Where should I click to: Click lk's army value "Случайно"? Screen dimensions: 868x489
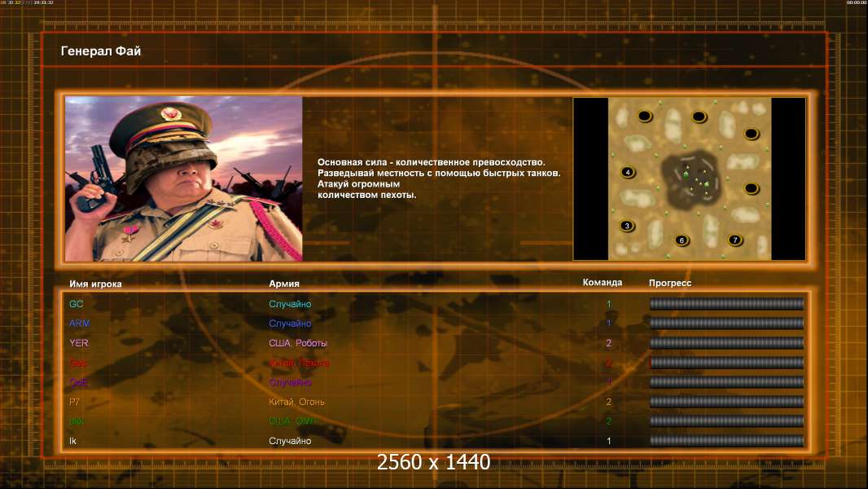[290, 441]
